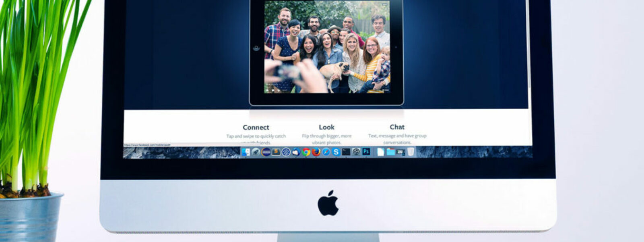Launch Photoshop from the dock
Image resolution: width=644 pixels, height=242 pixels.
click(x=366, y=152)
